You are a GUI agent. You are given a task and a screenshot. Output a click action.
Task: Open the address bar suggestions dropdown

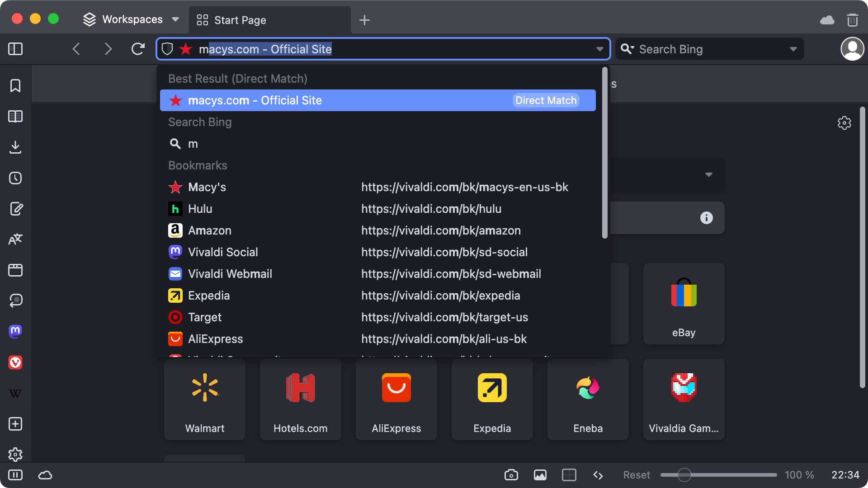coord(599,49)
